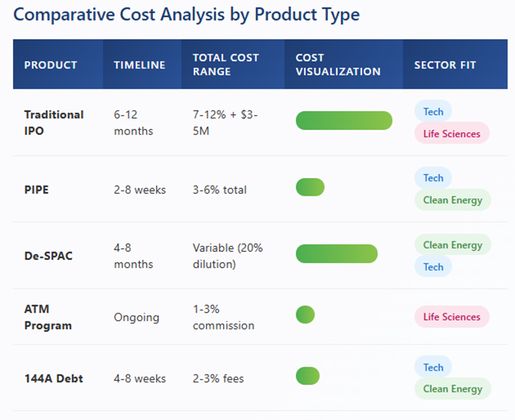Click the COST VISUALIZATION column header
Image resolution: width=515 pixels, height=420 pixels.
pyautogui.click(x=338, y=64)
